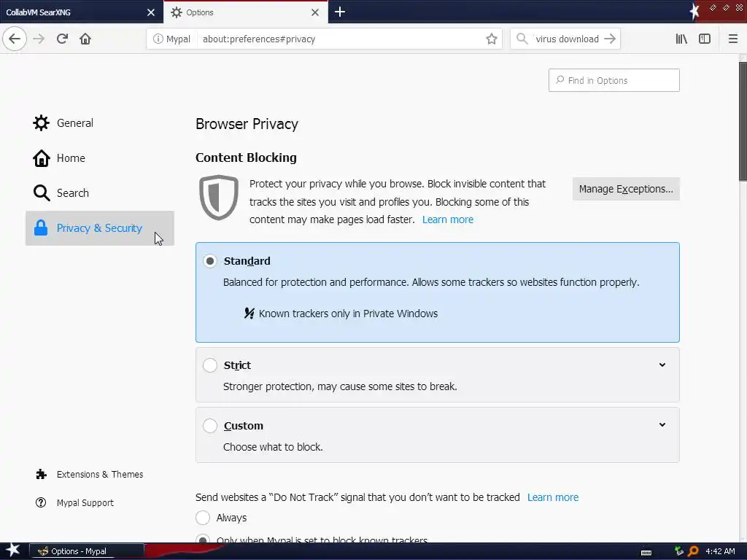Click the back navigation arrow

[x=15, y=39]
